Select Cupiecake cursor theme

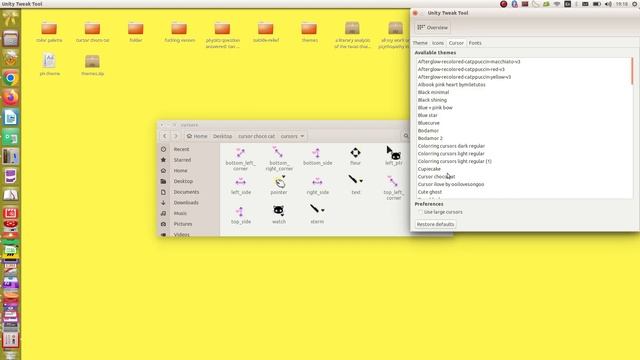(524, 169)
